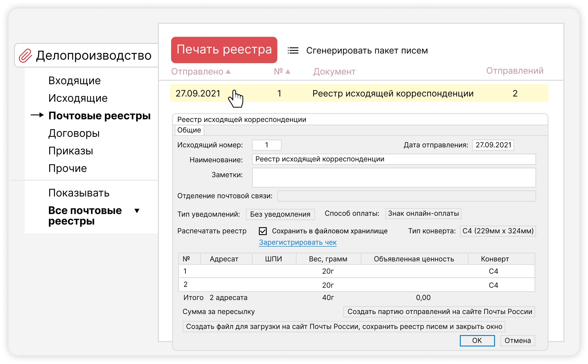Image resolution: width=588 pixels, height=364 pixels.
Task: Click Отмена button
Action: coord(517,340)
